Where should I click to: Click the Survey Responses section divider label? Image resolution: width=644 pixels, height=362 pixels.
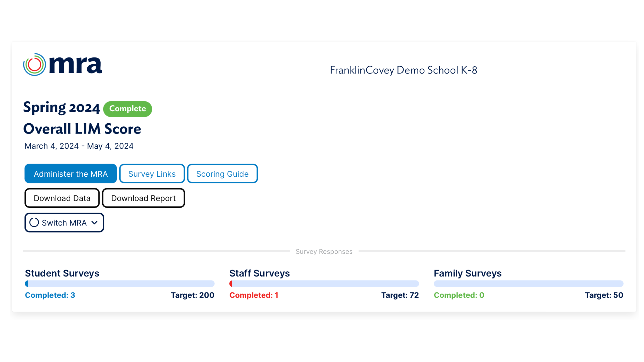(324, 251)
